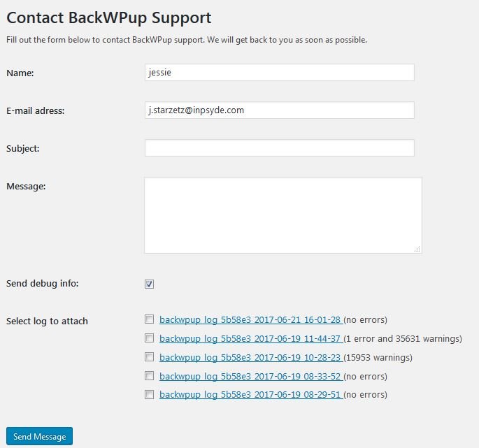479x448 pixels.
Task: Open log link with 15953 warnings
Action: point(250,358)
